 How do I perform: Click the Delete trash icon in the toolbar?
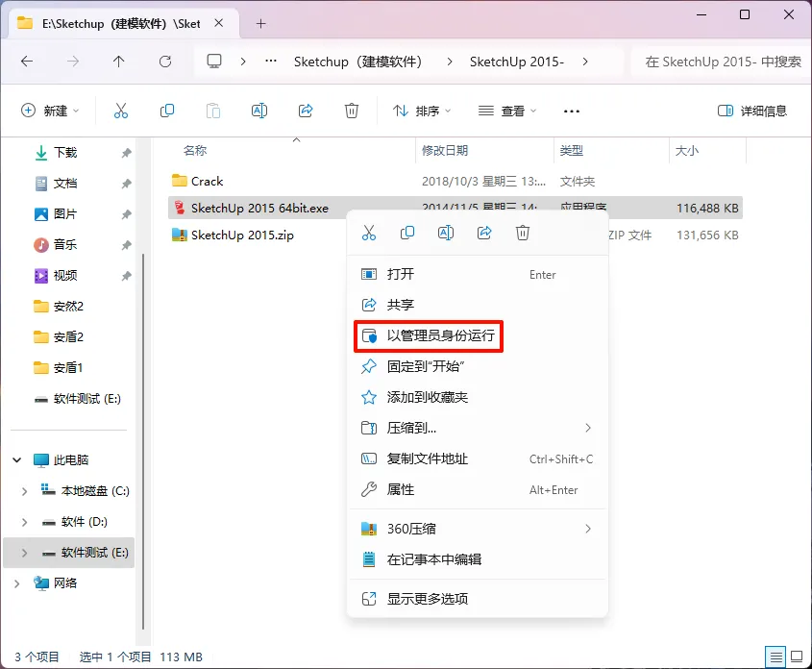pyautogui.click(x=352, y=111)
